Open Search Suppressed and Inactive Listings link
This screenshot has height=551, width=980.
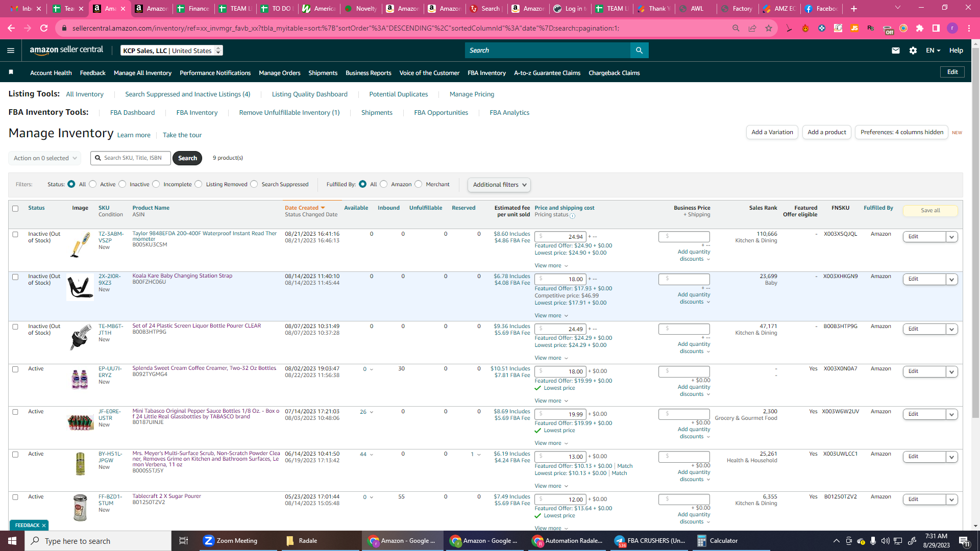(x=188, y=94)
